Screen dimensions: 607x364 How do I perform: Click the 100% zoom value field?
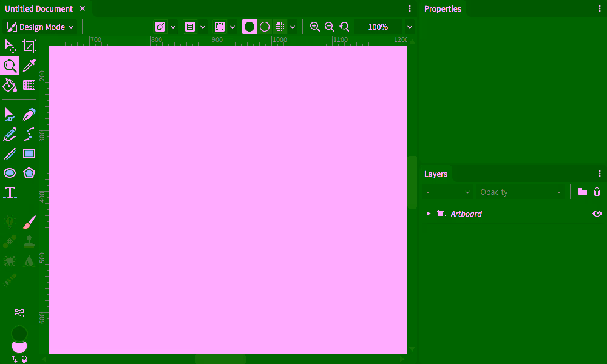pyautogui.click(x=378, y=27)
